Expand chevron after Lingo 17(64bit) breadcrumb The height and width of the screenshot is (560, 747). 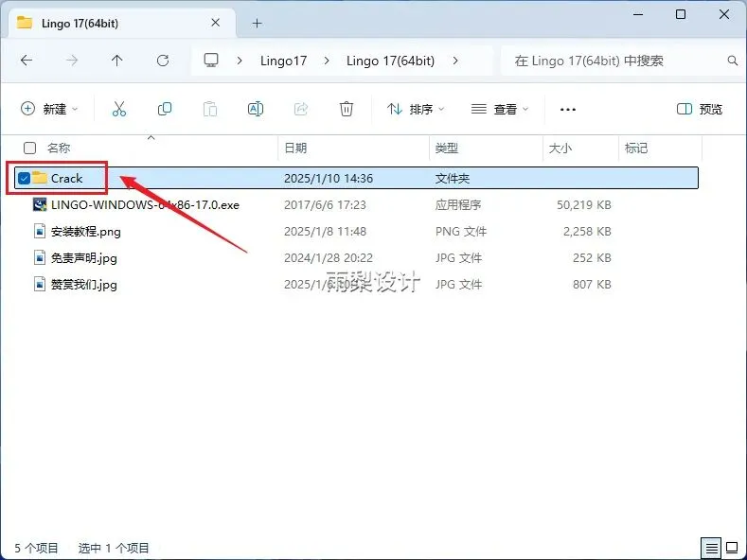(455, 61)
